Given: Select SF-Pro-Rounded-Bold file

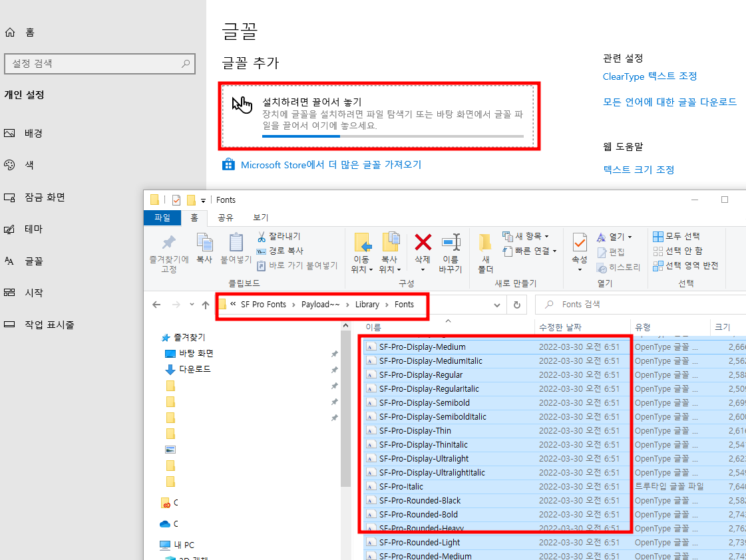Looking at the screenshot, I should (418, 514).
